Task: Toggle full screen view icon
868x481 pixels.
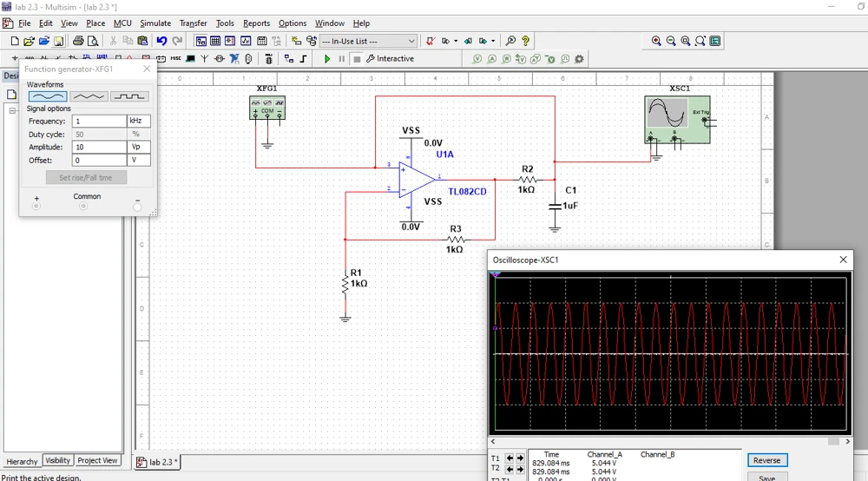Action: coord(715,41)
